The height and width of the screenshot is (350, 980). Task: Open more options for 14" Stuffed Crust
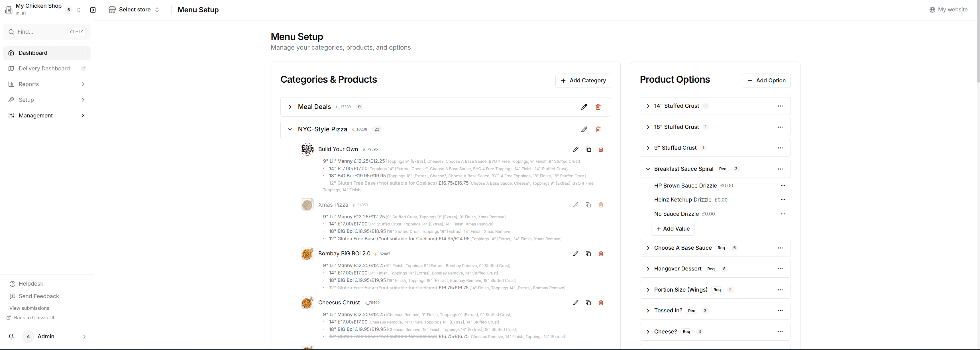click(x=780, y=106)
